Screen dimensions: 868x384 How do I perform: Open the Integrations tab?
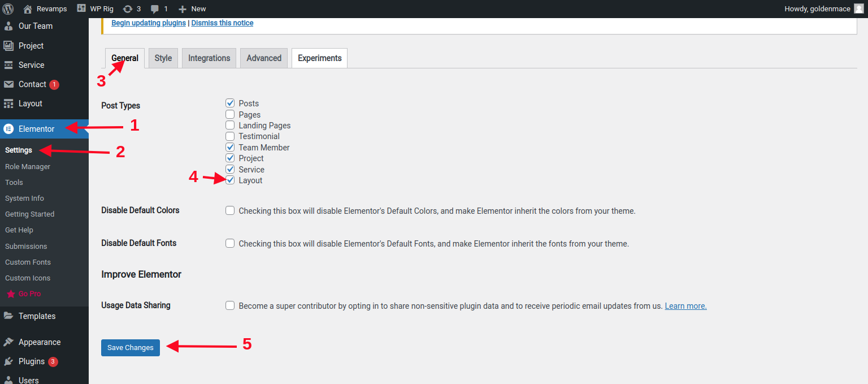(209, 58)
